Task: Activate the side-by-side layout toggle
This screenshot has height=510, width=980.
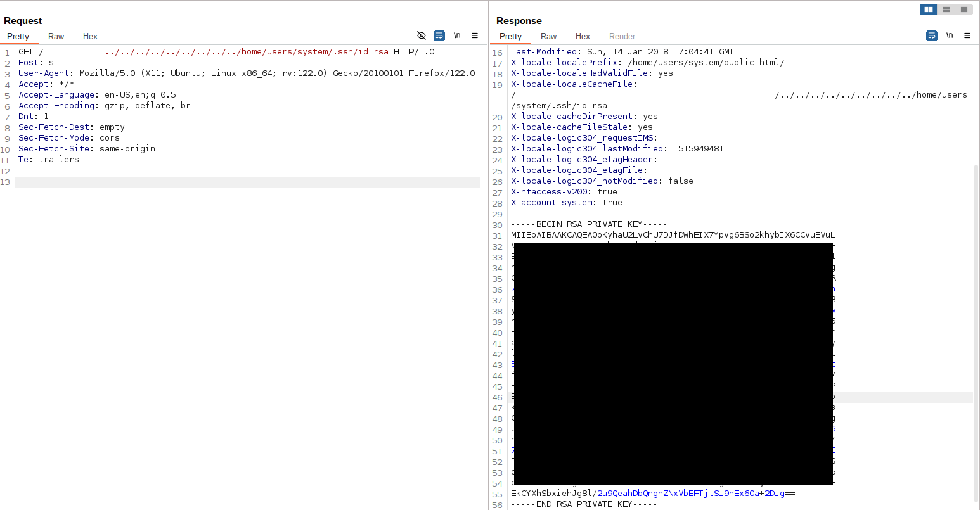Action: pyautogui.click(x=928, y=9)
